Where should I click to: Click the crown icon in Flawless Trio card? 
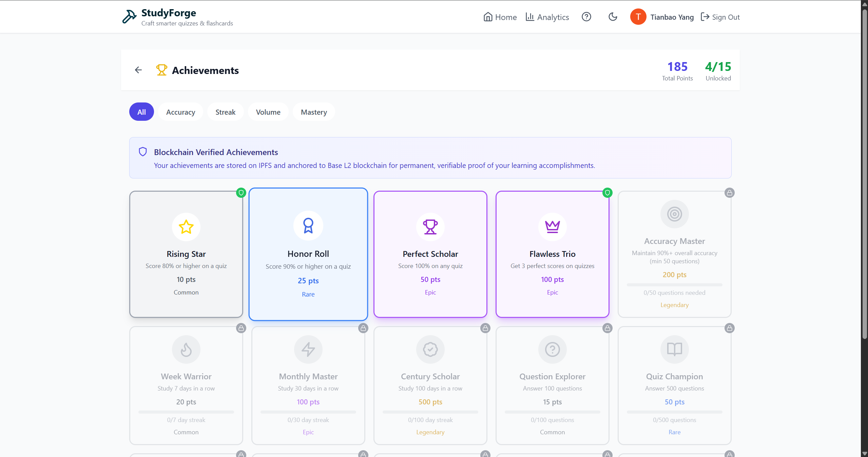552,227
